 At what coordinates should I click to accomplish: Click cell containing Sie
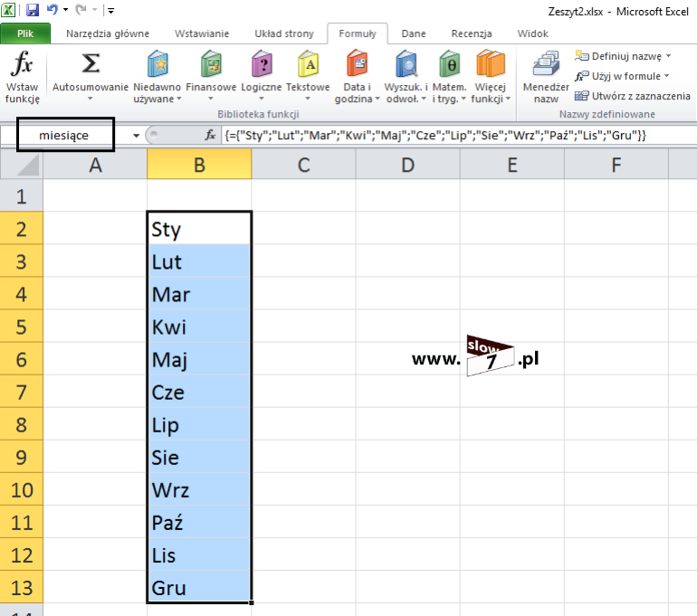pos(199,457)
